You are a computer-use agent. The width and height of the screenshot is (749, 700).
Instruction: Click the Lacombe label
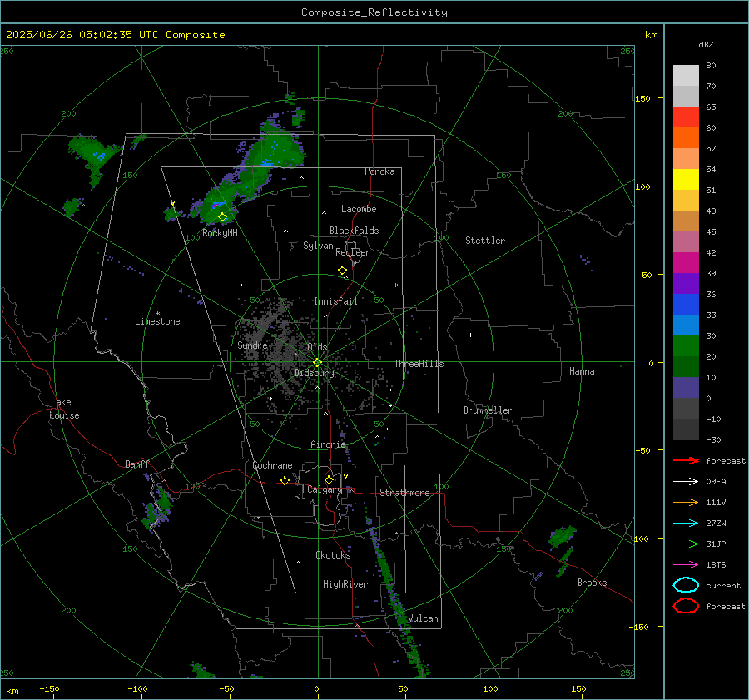[x=359, y=209]
